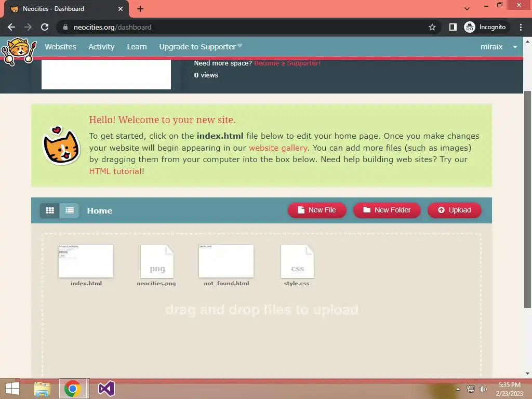The width and height of the screenshot is (532, 399).
Task: Open the index.html thumbnail
Action: pos(86,261)
